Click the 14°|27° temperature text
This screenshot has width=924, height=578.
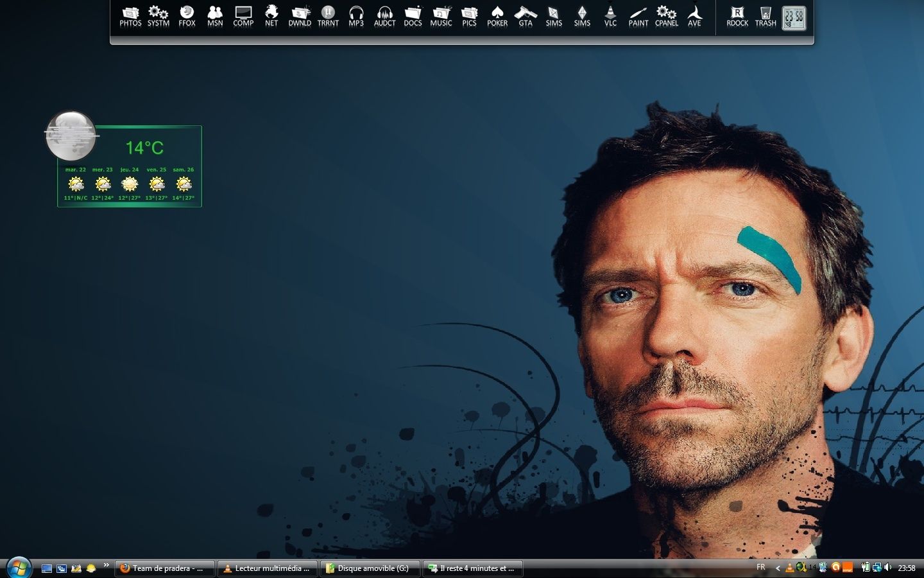tap(184, 198)
